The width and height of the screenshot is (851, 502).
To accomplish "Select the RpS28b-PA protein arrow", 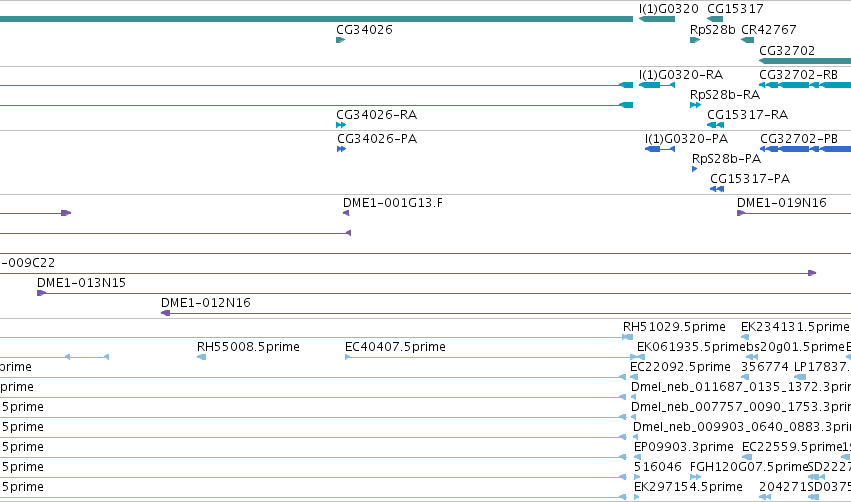I will 695,169.
